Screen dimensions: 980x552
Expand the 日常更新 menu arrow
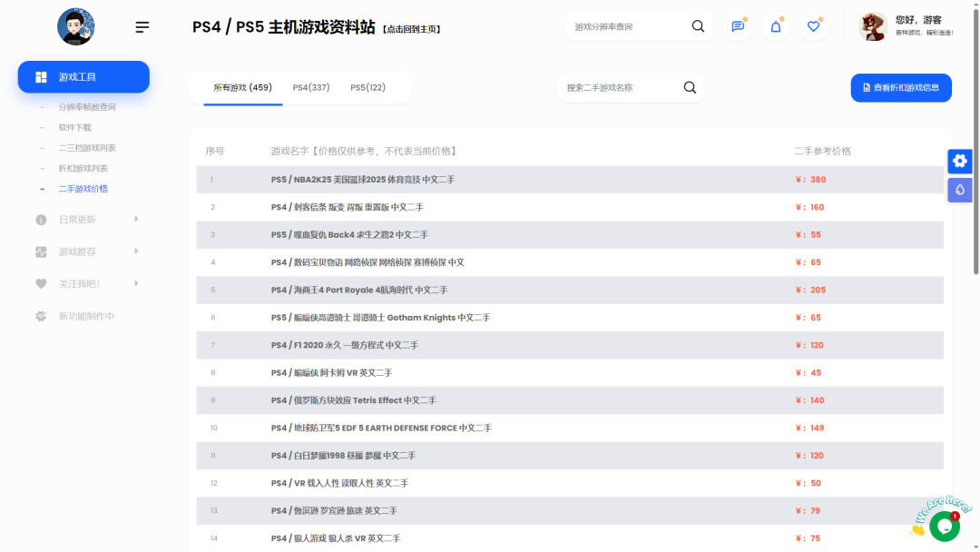136,219
